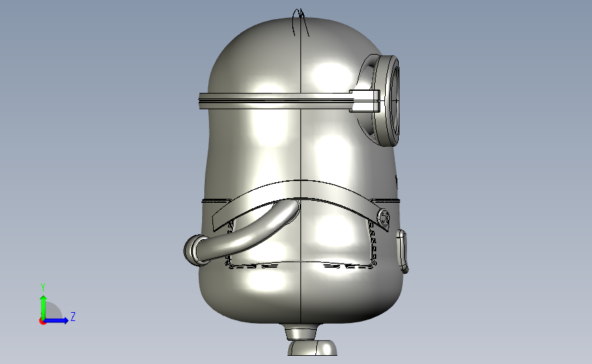
Task: Select the goggle strap band around the head
Action: coord(276,101)
